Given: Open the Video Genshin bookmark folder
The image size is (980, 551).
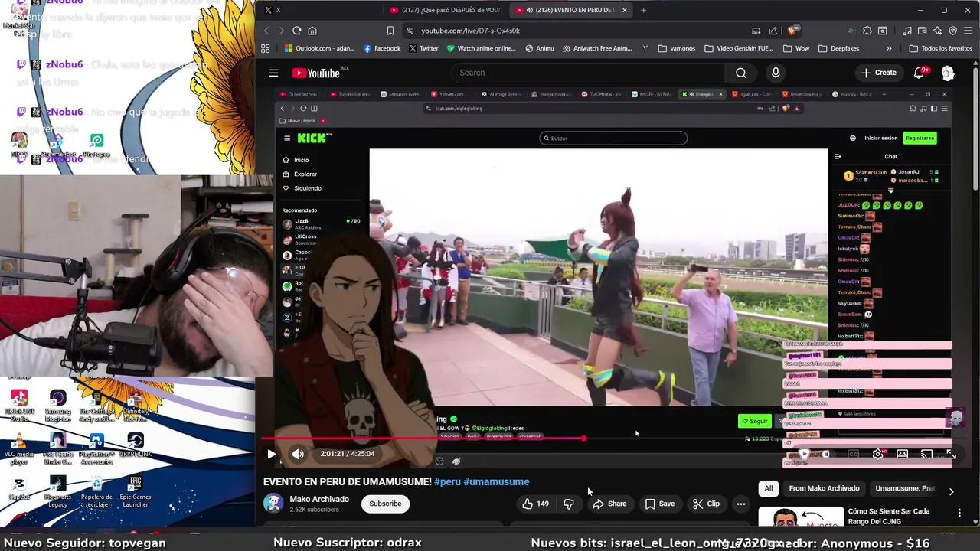Looking at the screenshot, I should click(x=739, y=48).
